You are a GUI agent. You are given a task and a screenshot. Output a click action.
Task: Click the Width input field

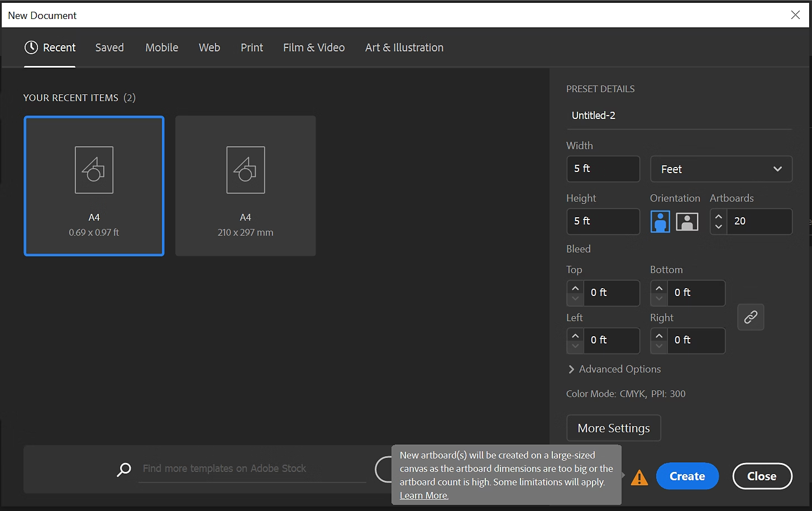603,169
